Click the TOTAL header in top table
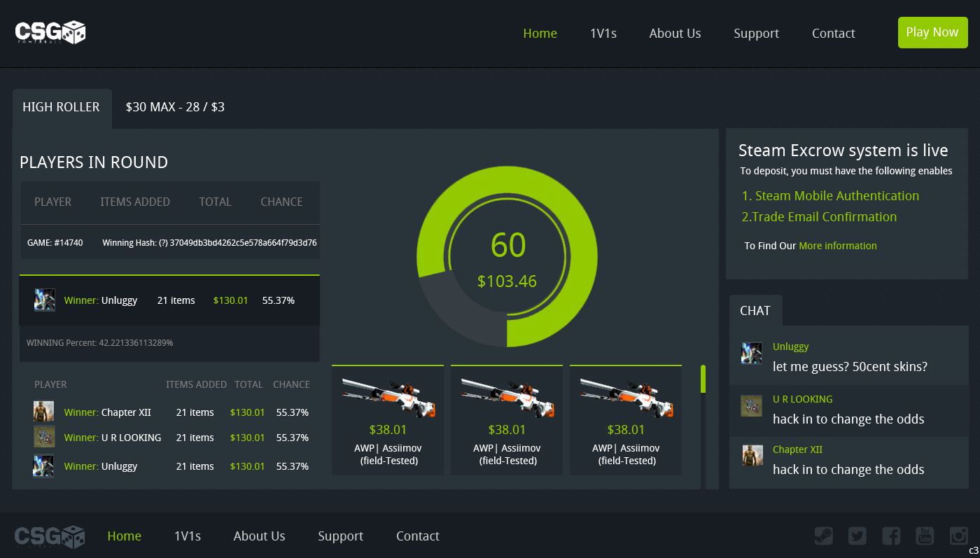This screenshot has height=558, width=980. point(215,202)
